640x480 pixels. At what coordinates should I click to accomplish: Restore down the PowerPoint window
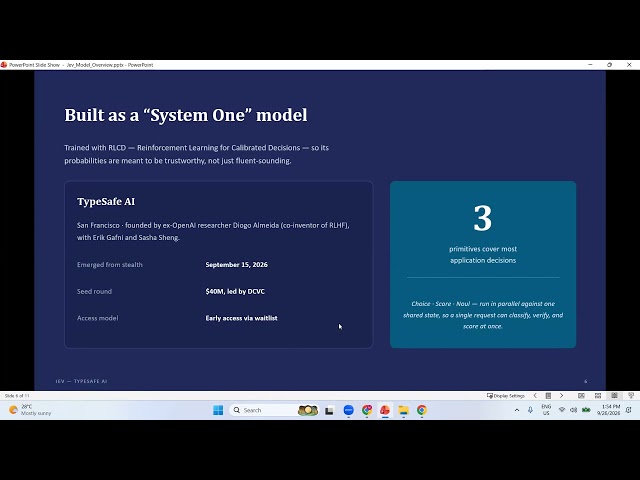click(609, 65)
